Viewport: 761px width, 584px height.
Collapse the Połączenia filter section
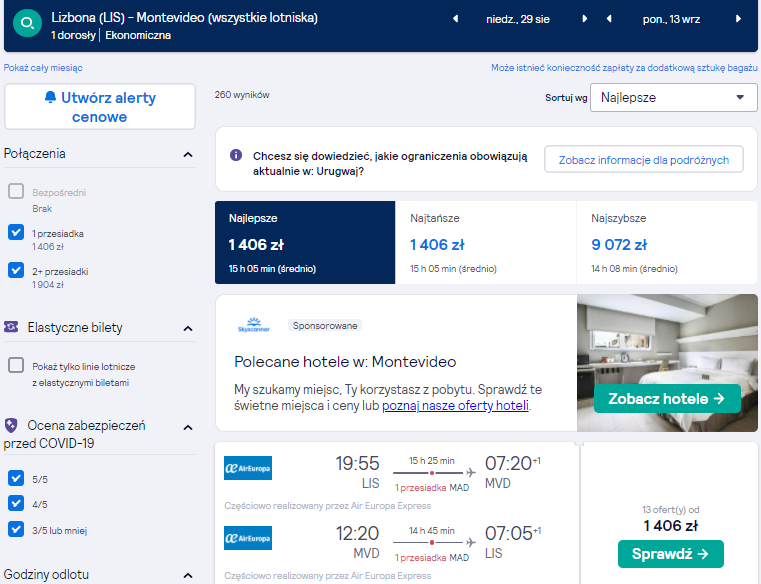point(188,154)
